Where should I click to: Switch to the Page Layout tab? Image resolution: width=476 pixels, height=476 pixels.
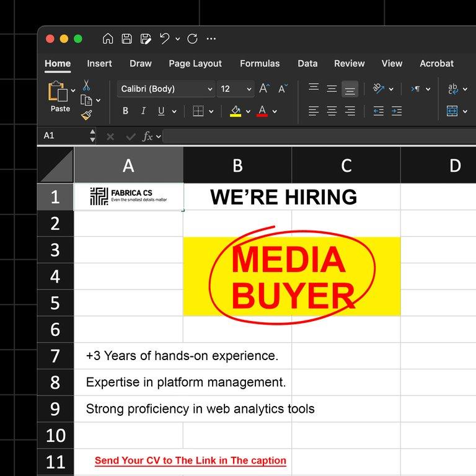[x=195, y=63]
